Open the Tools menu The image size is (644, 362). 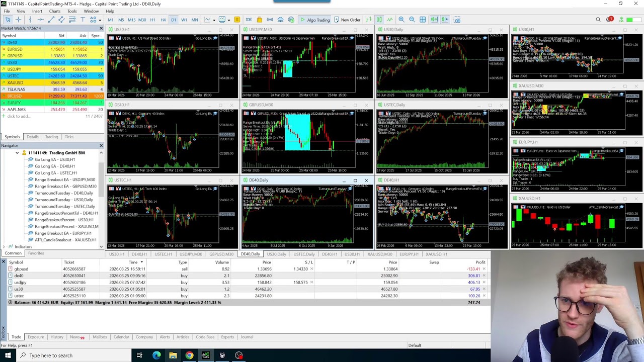coord(72,11)
